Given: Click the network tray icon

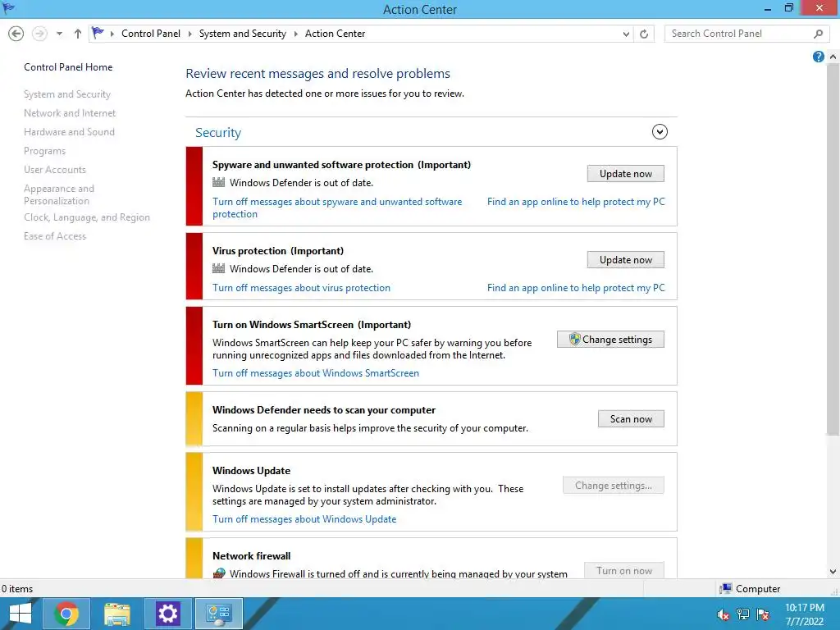Looking at the screenshot, I should pyautogui.click(x=743, y=615).
